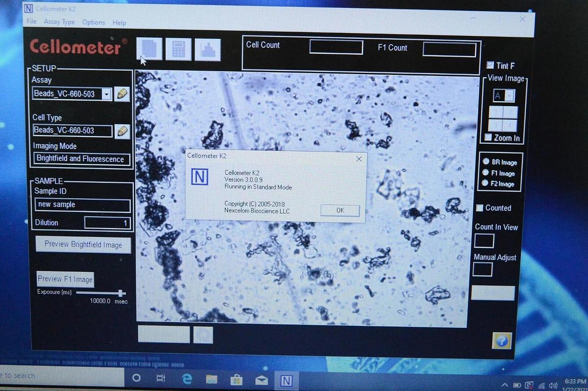
Task: Click the Cellometer K2 title bar app icon
Action: (x=29, y=8)
